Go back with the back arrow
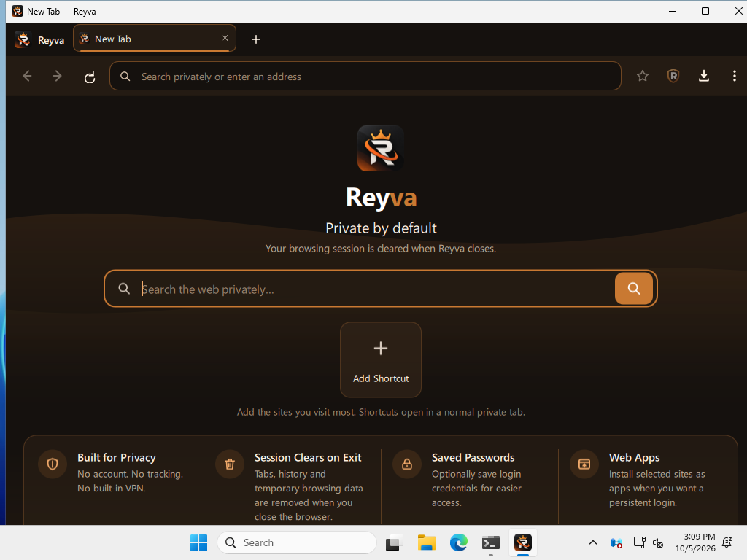This screenshot has height=560, width=747. coord(27,76)
